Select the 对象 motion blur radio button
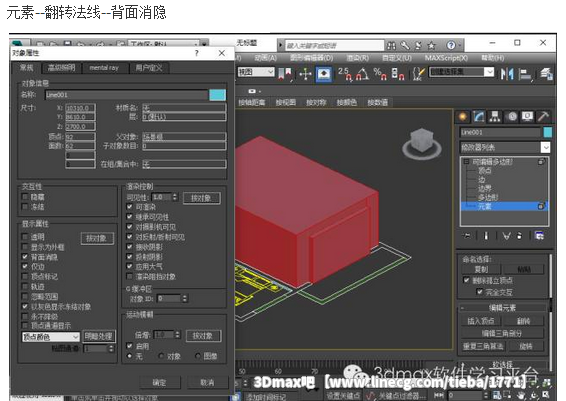The image size is (566, 401). (x=161, y=356)
